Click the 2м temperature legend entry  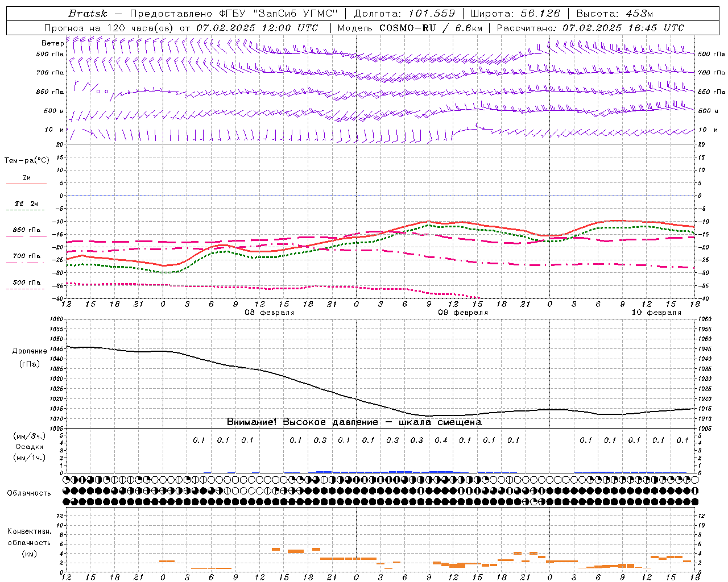(x=27, y=177)
